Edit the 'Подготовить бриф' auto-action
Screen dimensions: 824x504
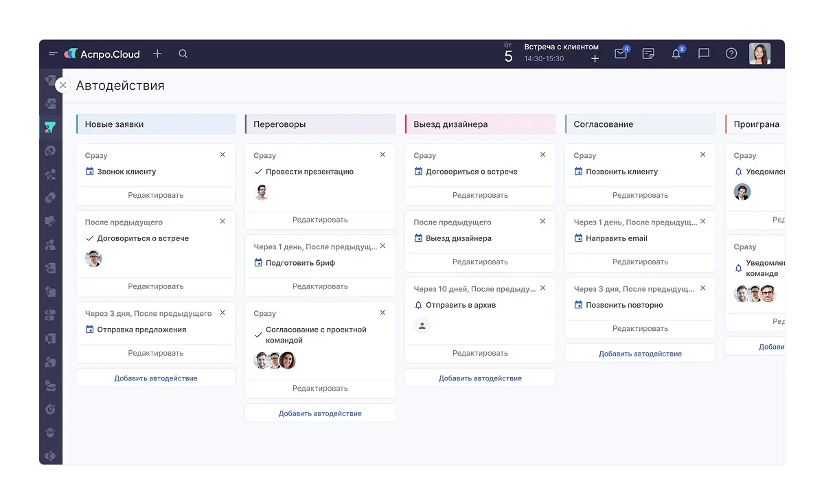[320, 286]
